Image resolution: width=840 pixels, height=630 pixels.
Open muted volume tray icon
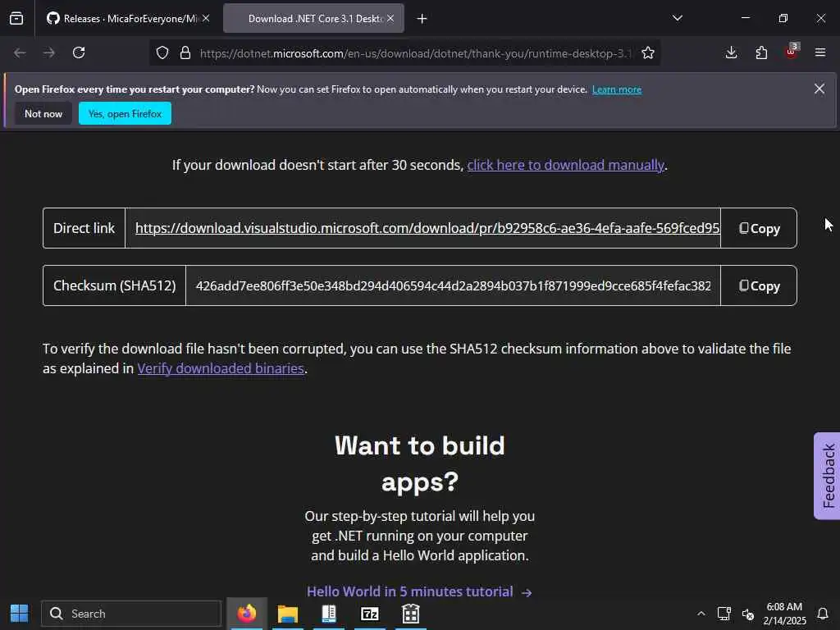748,614
